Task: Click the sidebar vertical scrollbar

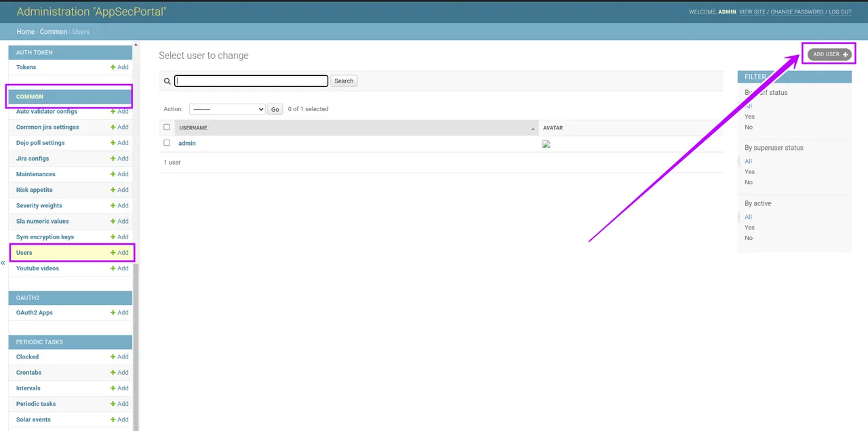Action: click(136, 339)
